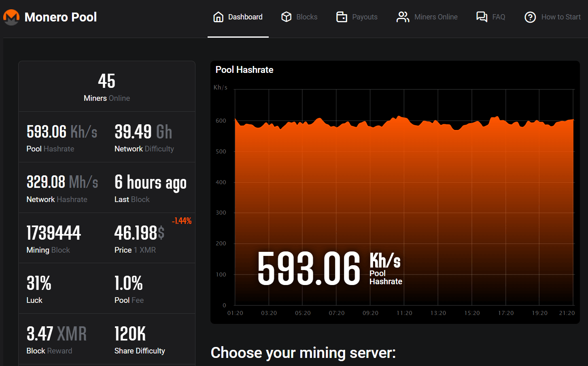The image size is (588, 366).
Task: Click the How to Start question icon
Action: click(530, 17)
